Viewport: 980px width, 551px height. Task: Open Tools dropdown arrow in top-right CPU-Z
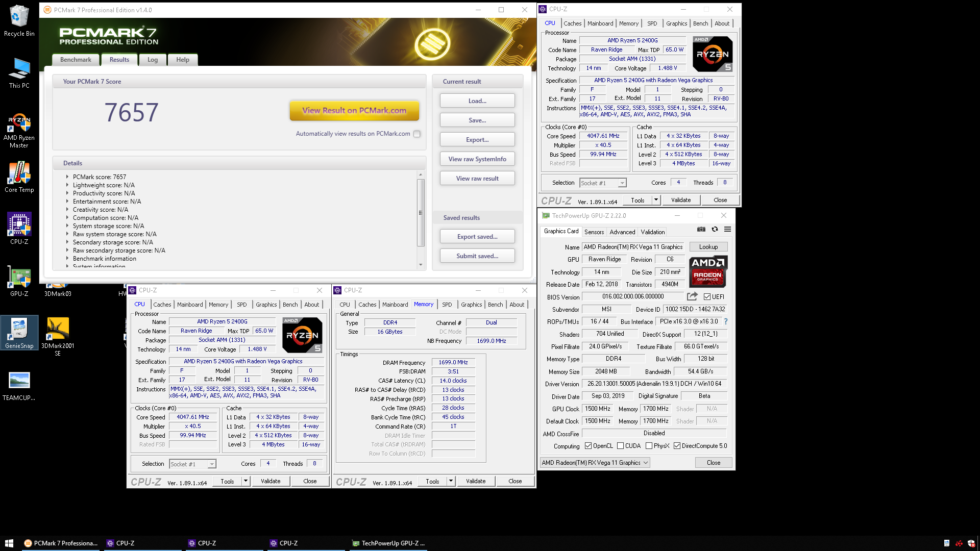656,200
